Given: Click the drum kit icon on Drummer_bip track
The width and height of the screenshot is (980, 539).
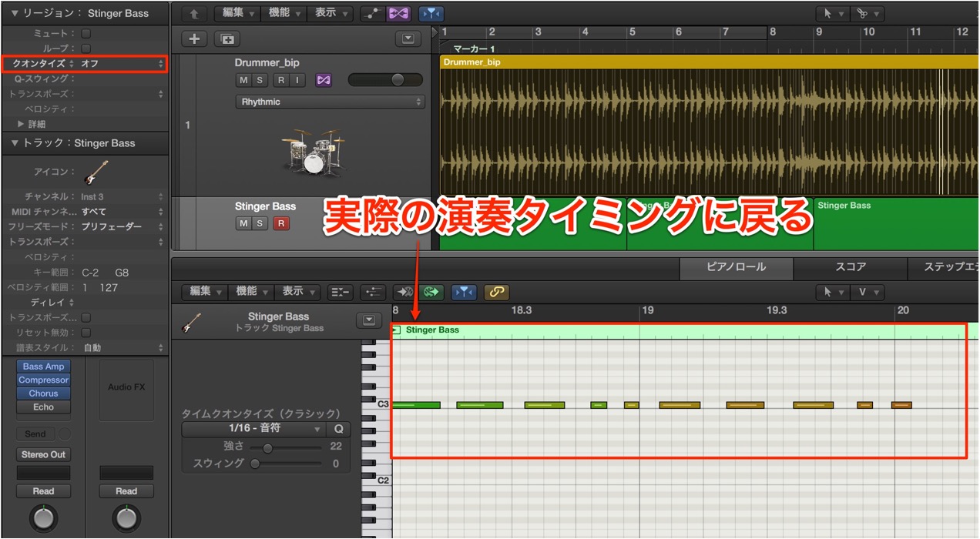Looking at the screenshot, I should coord(312,152).
